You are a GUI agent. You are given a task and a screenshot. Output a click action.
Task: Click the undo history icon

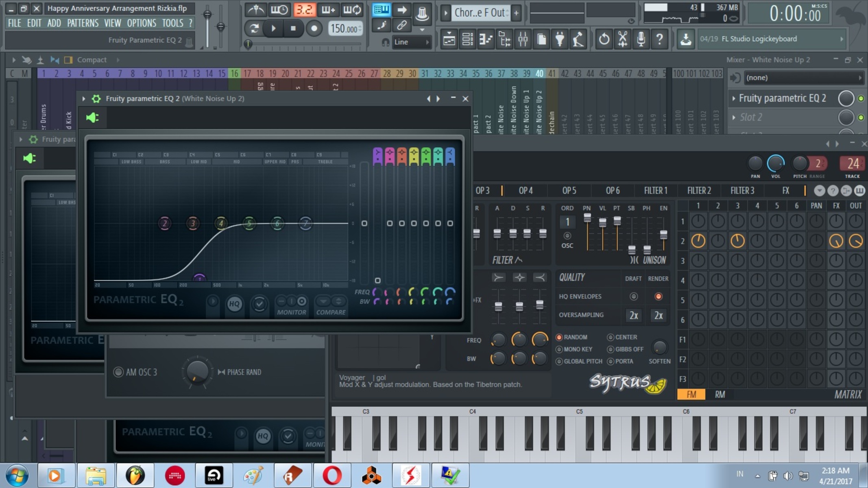click(x=604, y=39)
